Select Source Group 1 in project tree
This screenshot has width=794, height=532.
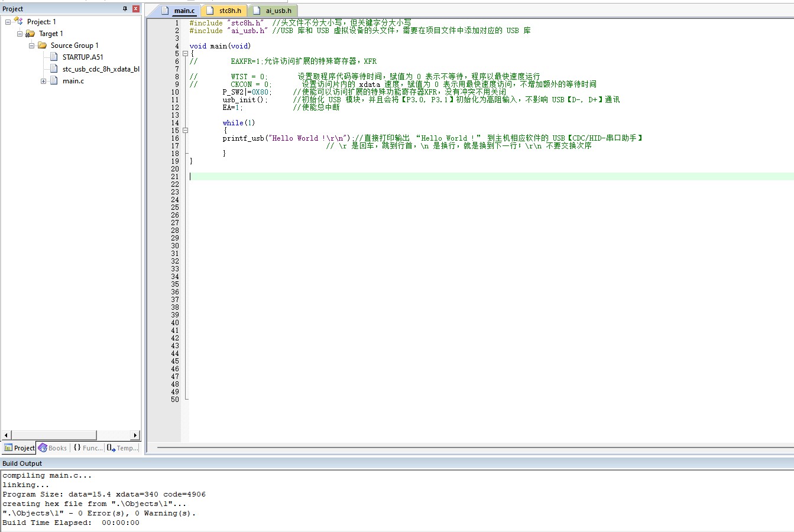(74, 46)
